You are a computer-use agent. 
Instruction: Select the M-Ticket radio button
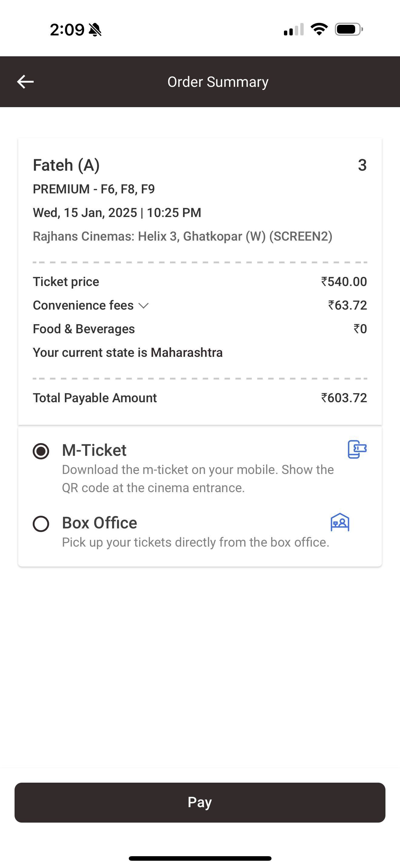coord(41,451)
